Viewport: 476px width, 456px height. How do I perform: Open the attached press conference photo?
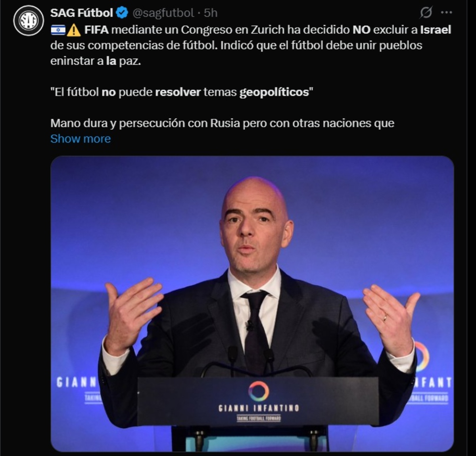[252, 304]
